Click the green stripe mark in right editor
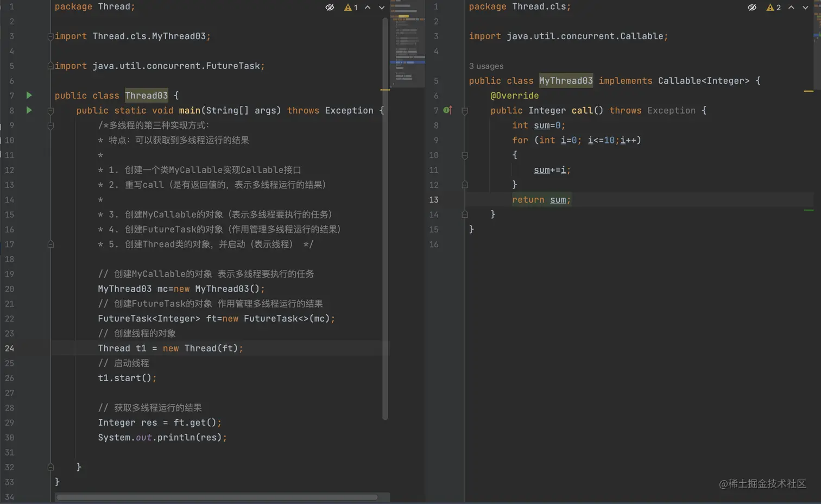This screenshot has height=504, width=821. click(809, 210)
